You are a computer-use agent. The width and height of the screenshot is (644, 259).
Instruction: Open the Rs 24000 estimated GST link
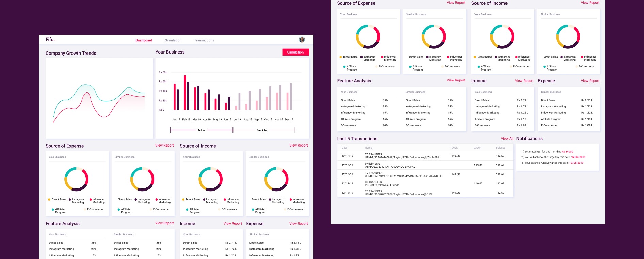click(x=567, y=152)
